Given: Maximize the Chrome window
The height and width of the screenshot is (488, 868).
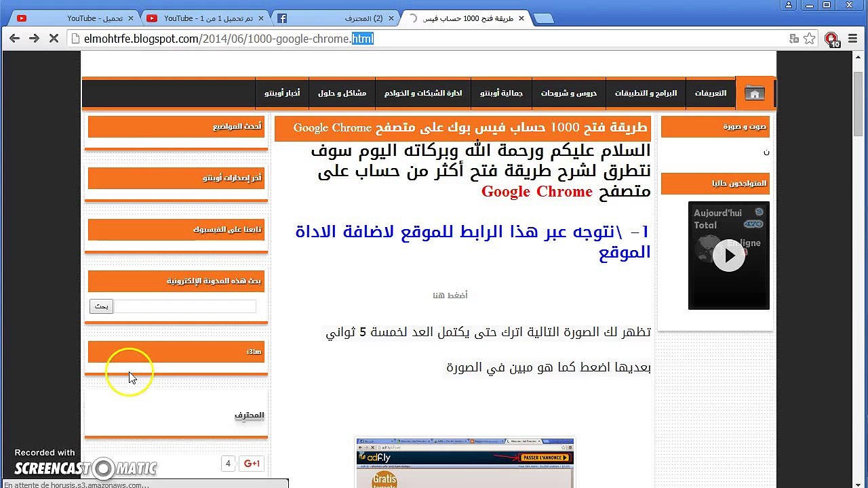Looking at the screenshot, I should tap(827, 5).
